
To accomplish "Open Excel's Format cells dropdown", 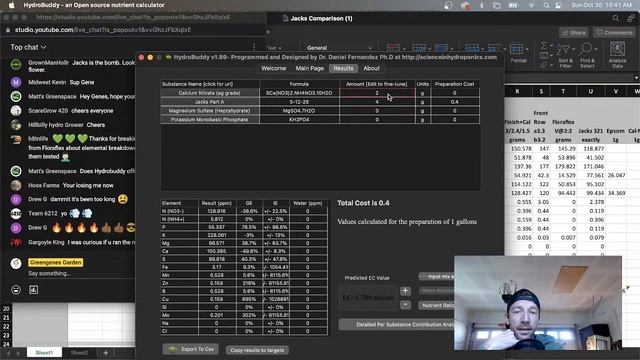I will [x=518, y=53].
